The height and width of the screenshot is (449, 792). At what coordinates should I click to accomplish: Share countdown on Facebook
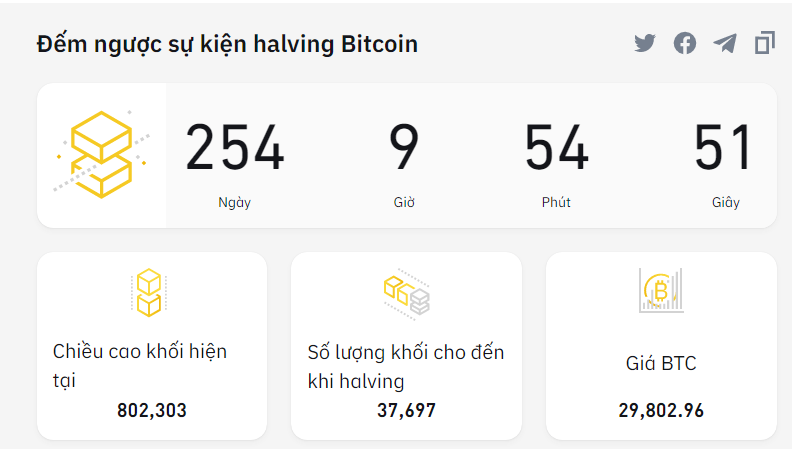pyautogui.click(x=685, y=43)
